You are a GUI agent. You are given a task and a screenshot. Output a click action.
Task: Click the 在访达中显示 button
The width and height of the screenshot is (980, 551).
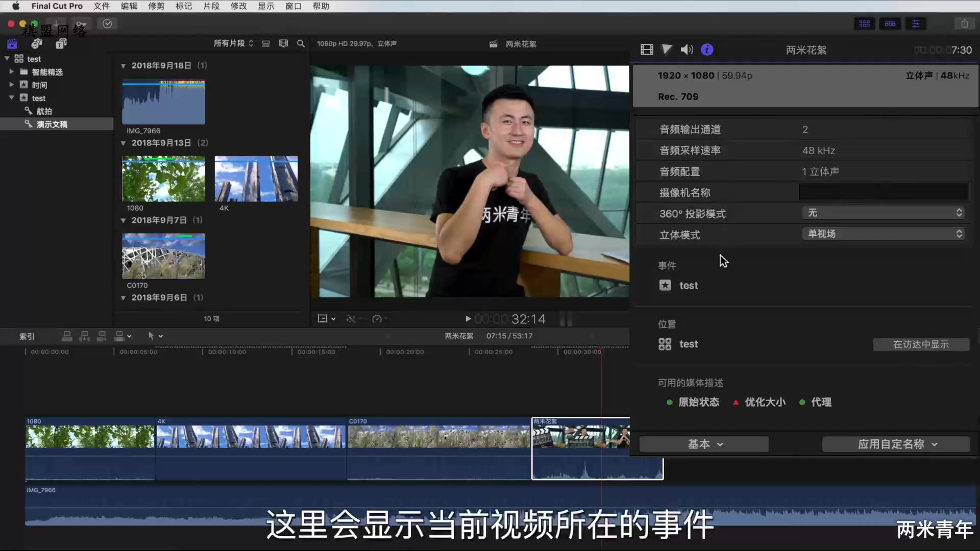point(921,344)
